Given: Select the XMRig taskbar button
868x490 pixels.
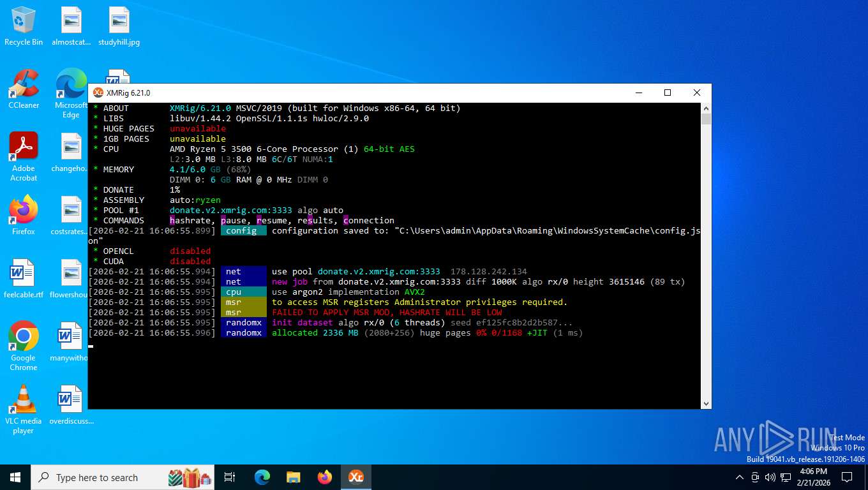Looking at the screenshot, I should pos(356,477).
